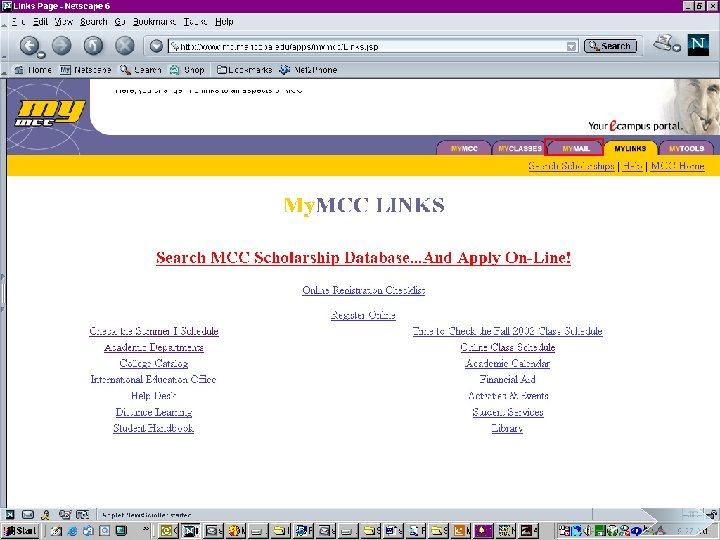
Task: Click Search Scholarships link in the yellow bar
Action: pyautogui.click(x=571, y=166)
